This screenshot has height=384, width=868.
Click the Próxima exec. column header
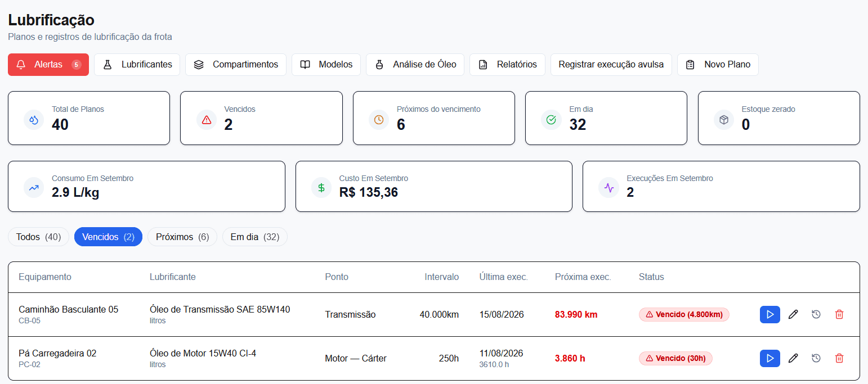tap(583, 277)
